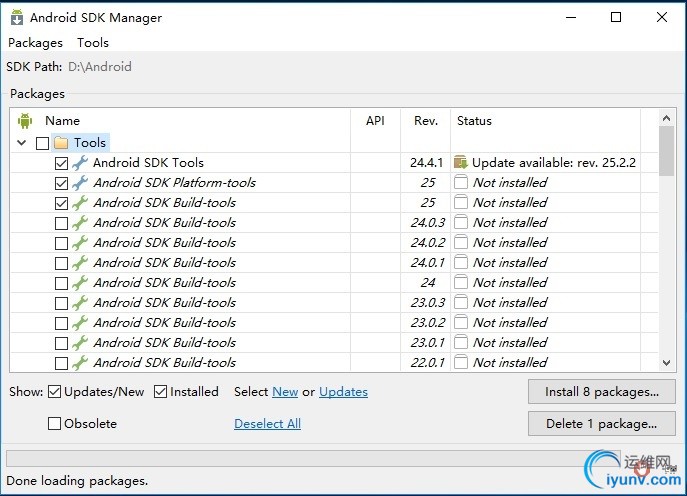Screen dimensions: 687x496
Task: Disable the Updates/New show filter
Action: point(54,392)
